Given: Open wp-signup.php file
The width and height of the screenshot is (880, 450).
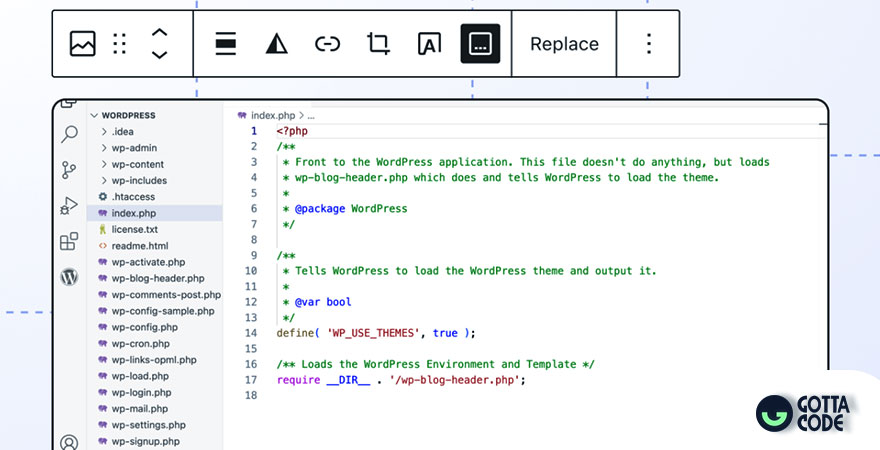Looking at the screenshot, I should coord(139,441).
